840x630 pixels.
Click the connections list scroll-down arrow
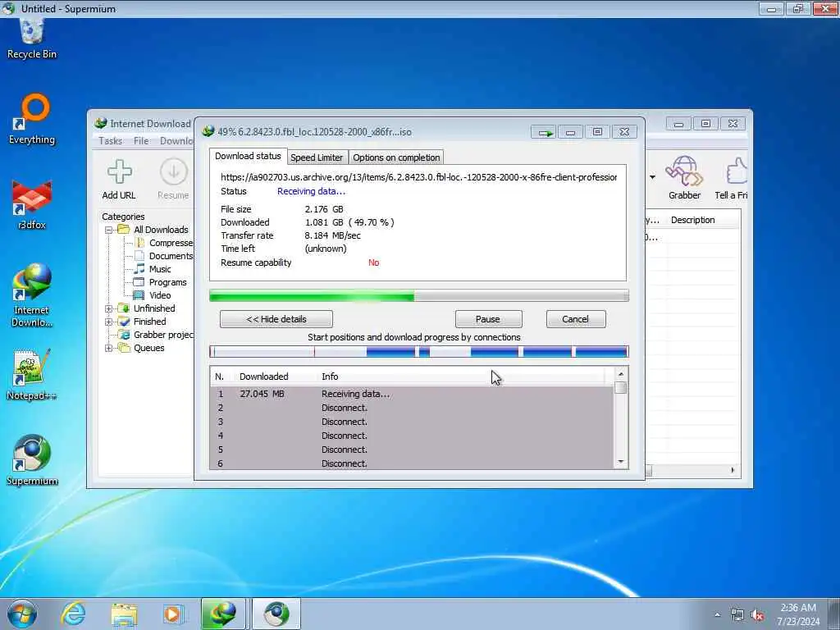(x=621, y=462)
